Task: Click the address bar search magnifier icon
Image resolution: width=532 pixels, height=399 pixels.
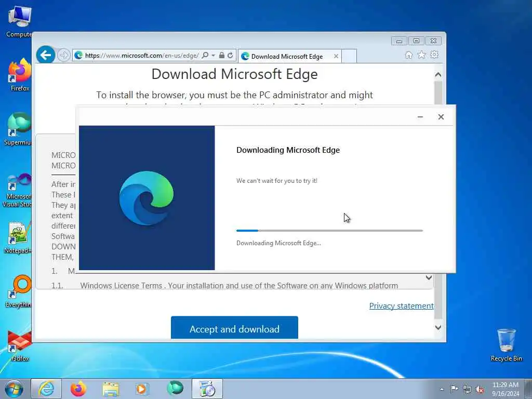Action: (205, 55)
